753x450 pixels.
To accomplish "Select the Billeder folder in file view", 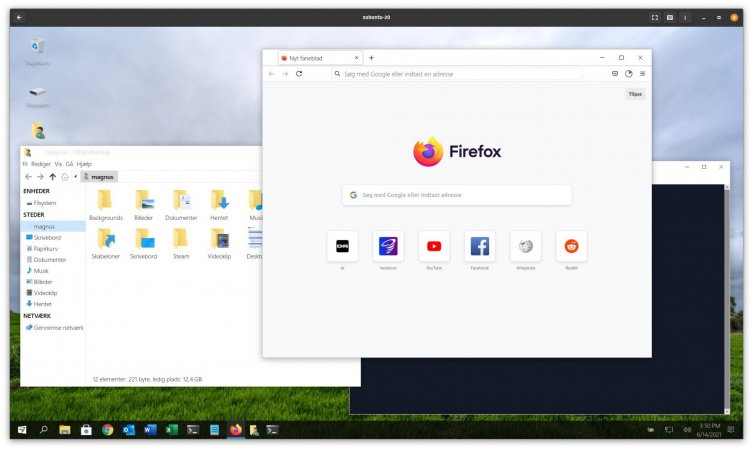I will 144,205.
